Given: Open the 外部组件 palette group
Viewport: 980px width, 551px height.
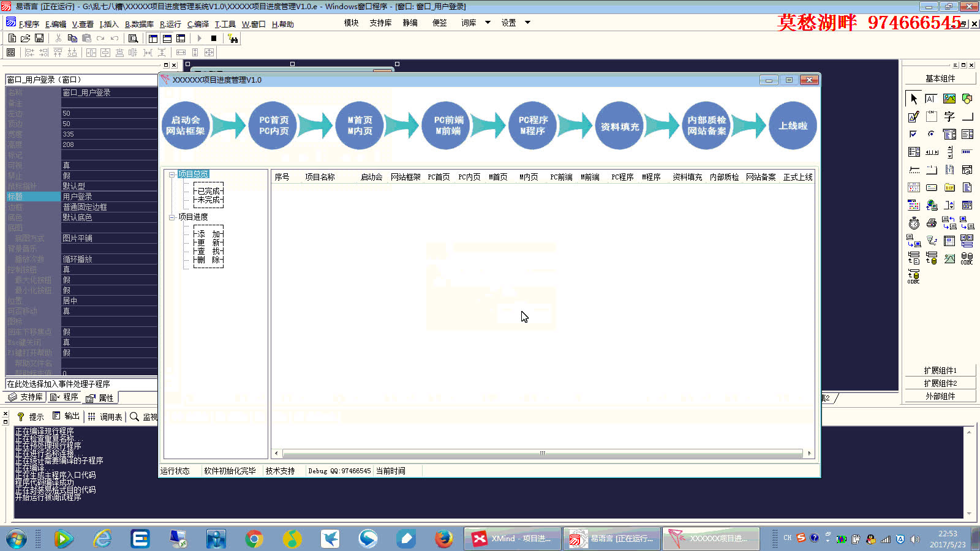Looking at the screenshot, I should pos(940,396).
